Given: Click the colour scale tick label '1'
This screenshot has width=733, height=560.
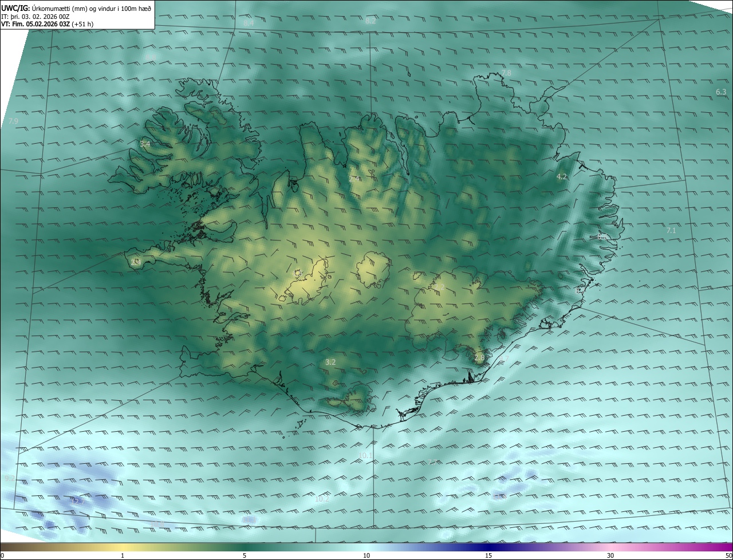Looking at the screenshot, I should pyautogui.click(x=123, y=556).
